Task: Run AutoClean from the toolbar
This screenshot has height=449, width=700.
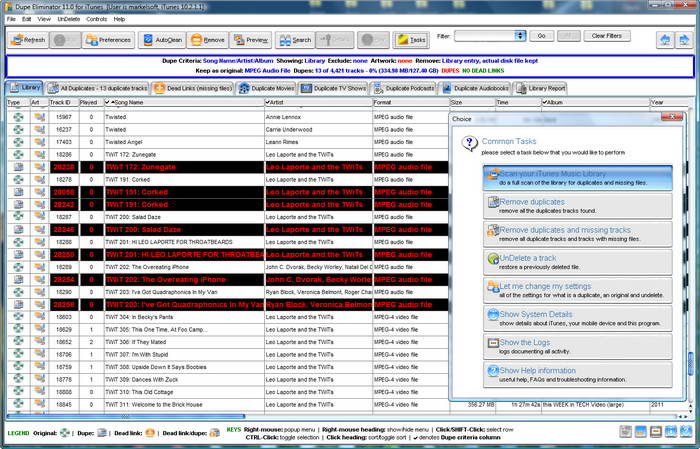Action: pyautogui.click(x=162, y=40)
